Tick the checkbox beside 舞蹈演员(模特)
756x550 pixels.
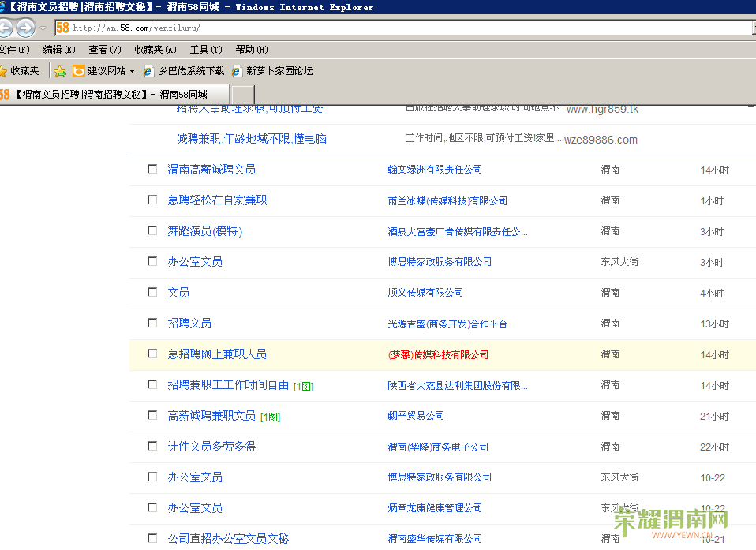click(152, 230)
